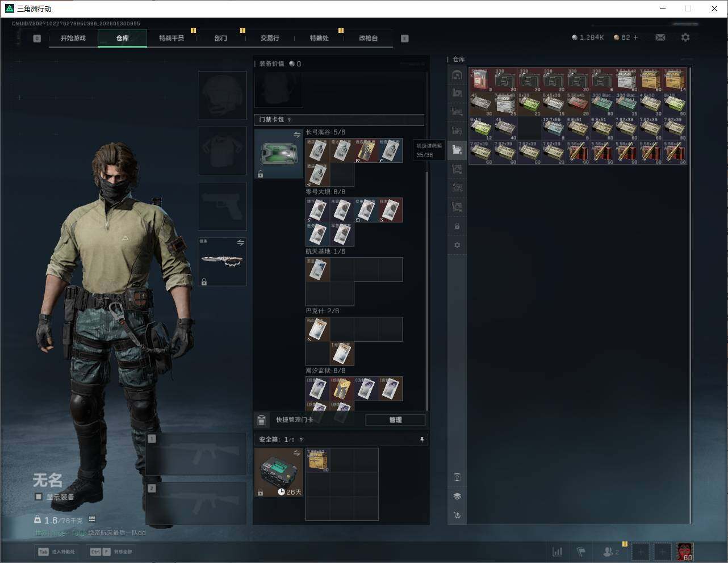The image size is (728, 563).
Task: Select the 4.6x30 ammo stack of 30
Action: tap(651, 104)
